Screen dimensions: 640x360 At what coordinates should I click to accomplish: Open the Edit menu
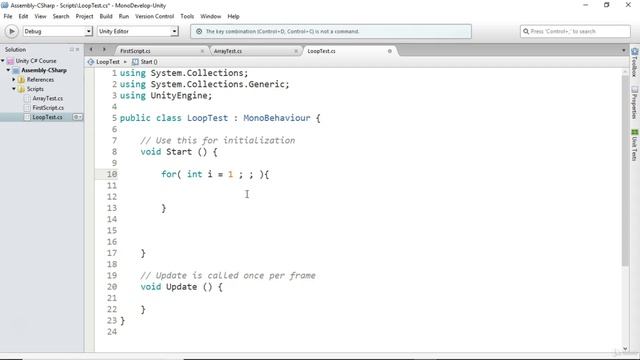[23, 16]
